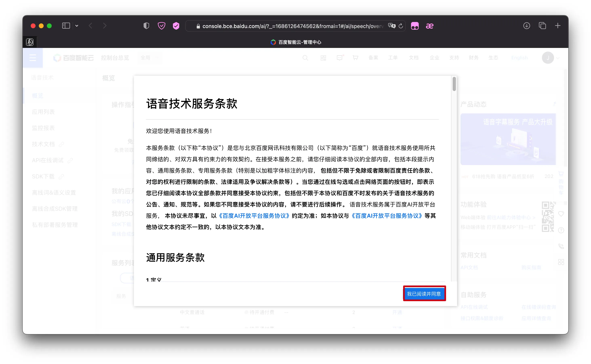Select 离线合成SDK管理 in the sidebar
Image resolution: width=591 pixels, height=364 pixels.
tap(55, 209)
